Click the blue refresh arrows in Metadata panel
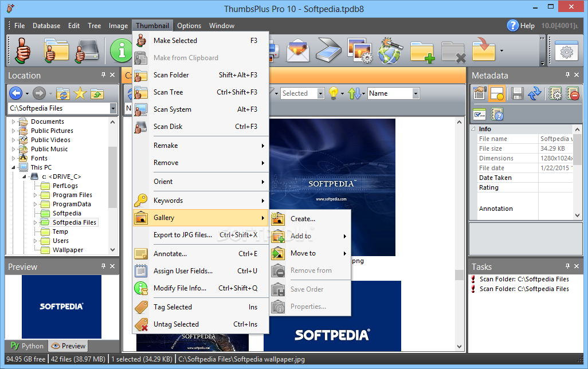The width and height of the screenshot is (588, 369). (534, 93)
